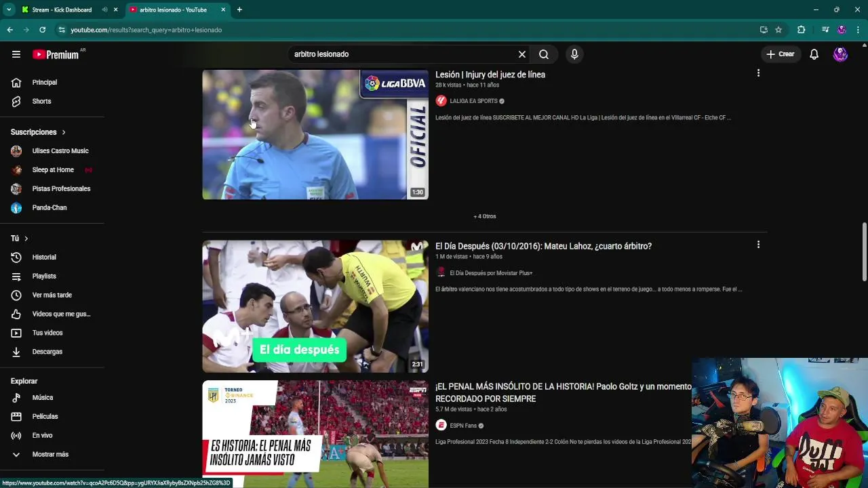Open the notifications bell
The image size is (868, 488).
(814, 54)
